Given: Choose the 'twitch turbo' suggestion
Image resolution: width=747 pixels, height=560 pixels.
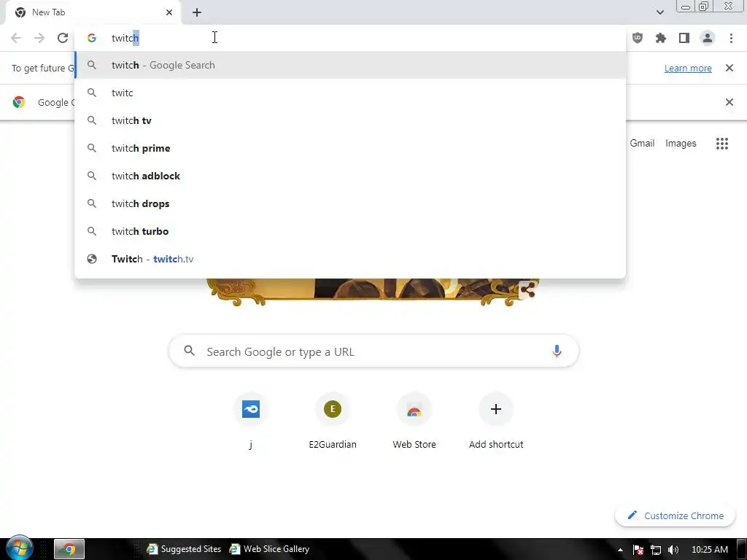Looking at the screenshot, I should 350,231.
